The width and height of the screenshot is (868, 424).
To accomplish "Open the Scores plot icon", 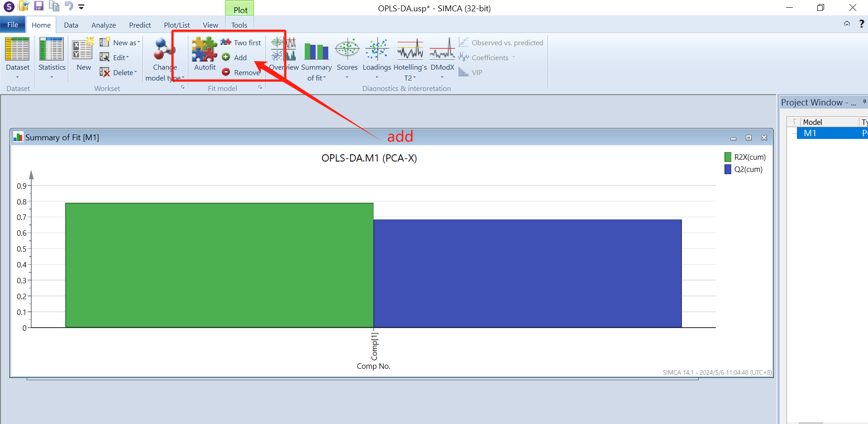I will click(x=347, y=49).
